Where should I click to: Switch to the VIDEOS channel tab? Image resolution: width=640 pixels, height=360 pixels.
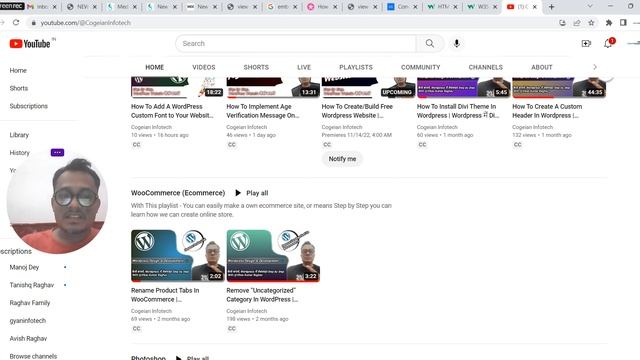coord(204,67)
